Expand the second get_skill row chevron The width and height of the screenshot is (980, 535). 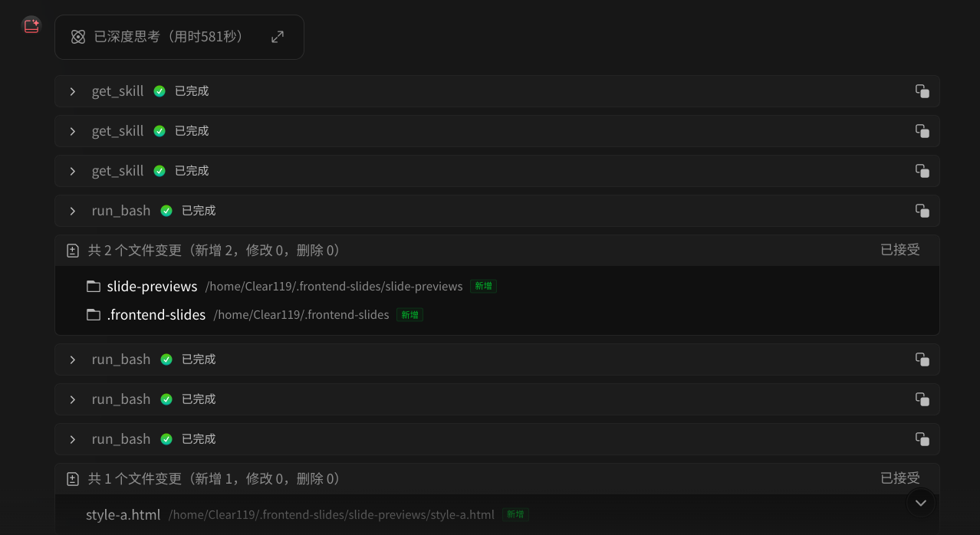[x=73, y=131]
